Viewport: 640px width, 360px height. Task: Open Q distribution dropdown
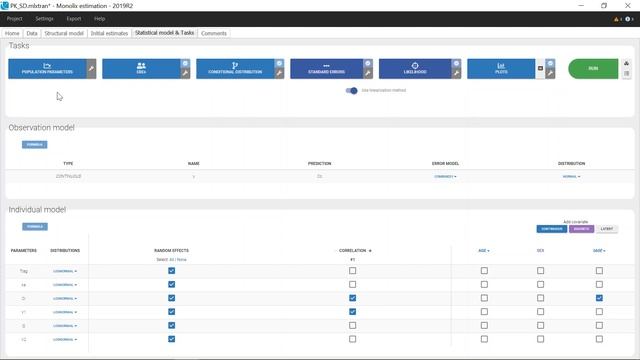(65, 326)
